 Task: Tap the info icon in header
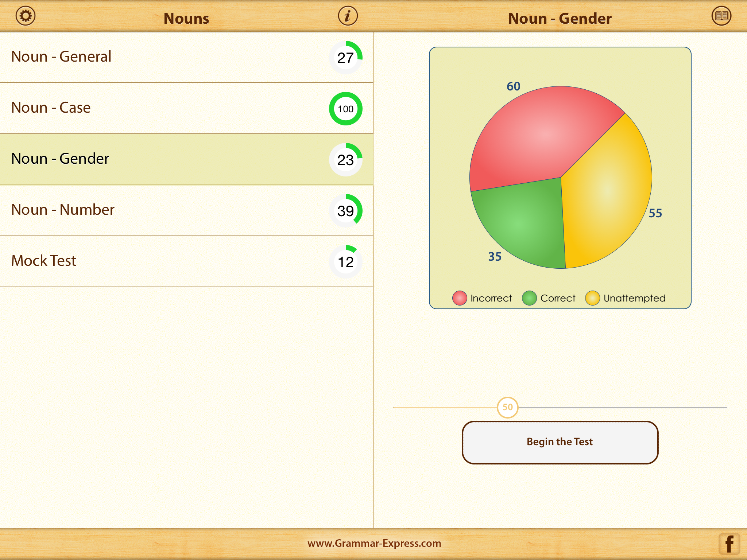coord(347,16)
